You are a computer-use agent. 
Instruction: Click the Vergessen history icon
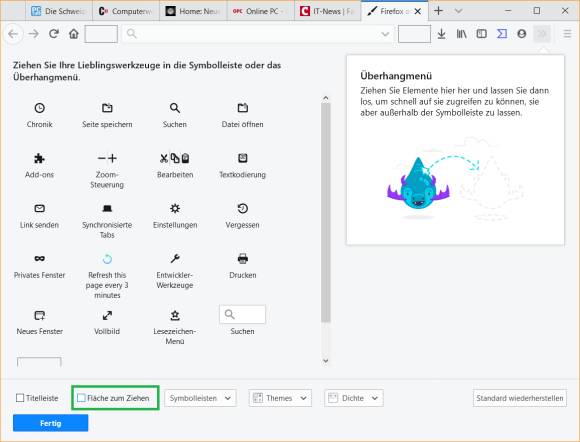tap(243, 209)
